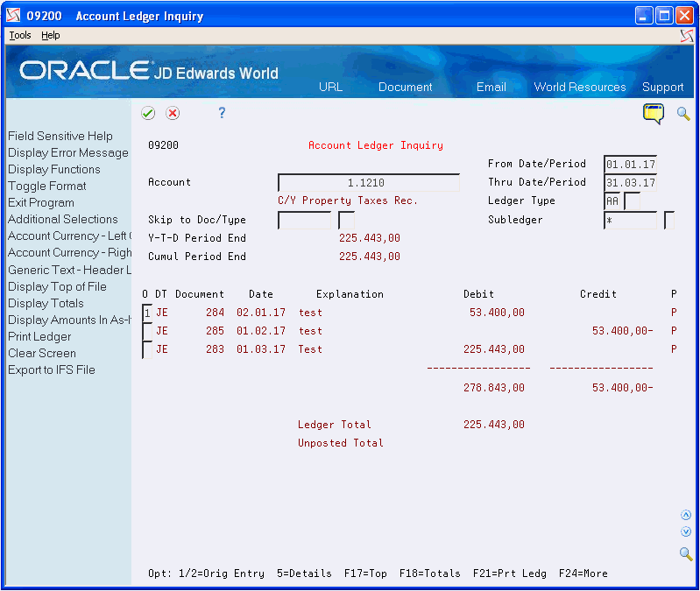Click the F17=Top function key text
The height and width of the screenshot is (591, 700).
(365, 573)
